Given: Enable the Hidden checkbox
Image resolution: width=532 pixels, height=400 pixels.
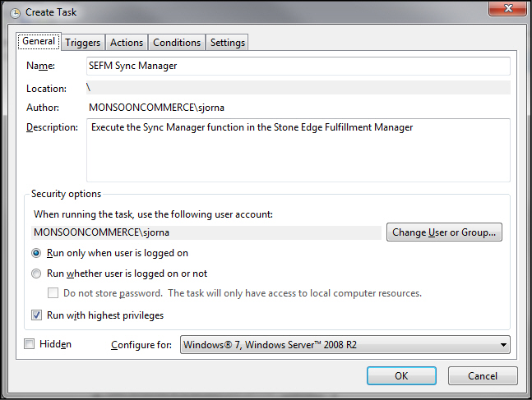Looking at the screenshot, I should (29, 344).
